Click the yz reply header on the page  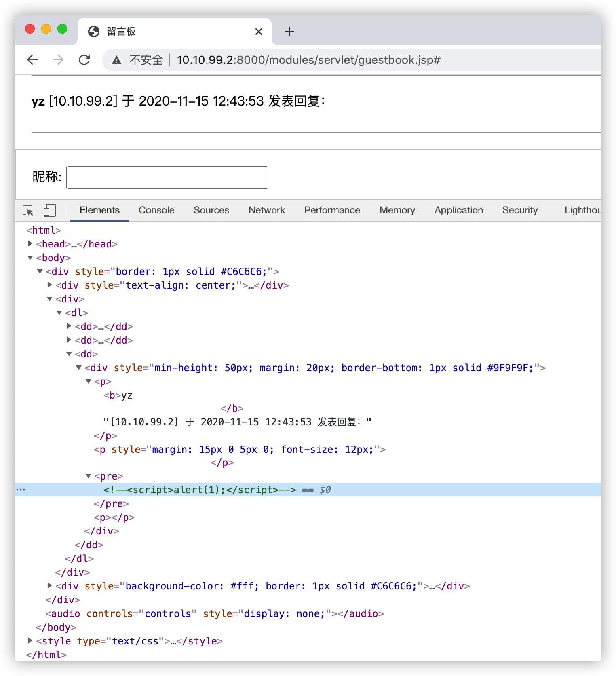(x=178, y=101)
